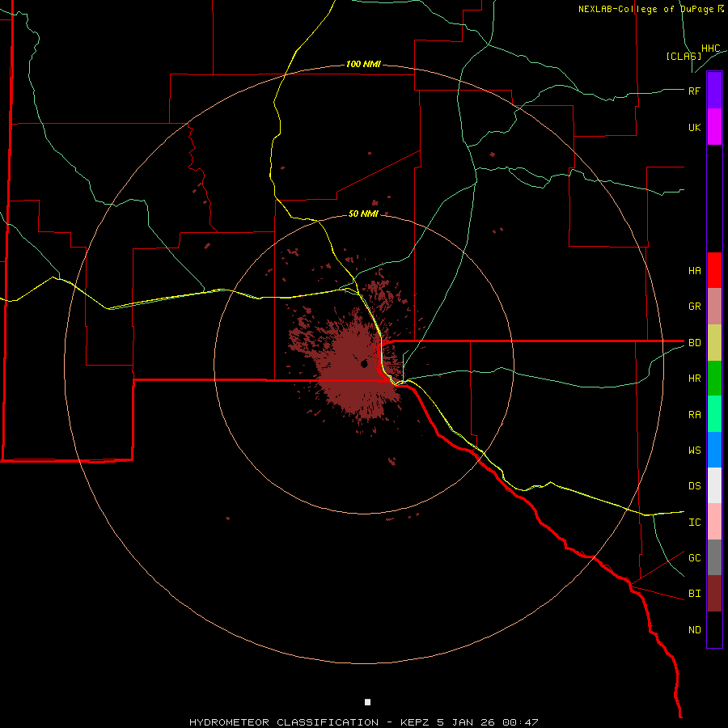Click the BD legend label
The width and height of the screenshot is (728, 728).
coord(694,343)
